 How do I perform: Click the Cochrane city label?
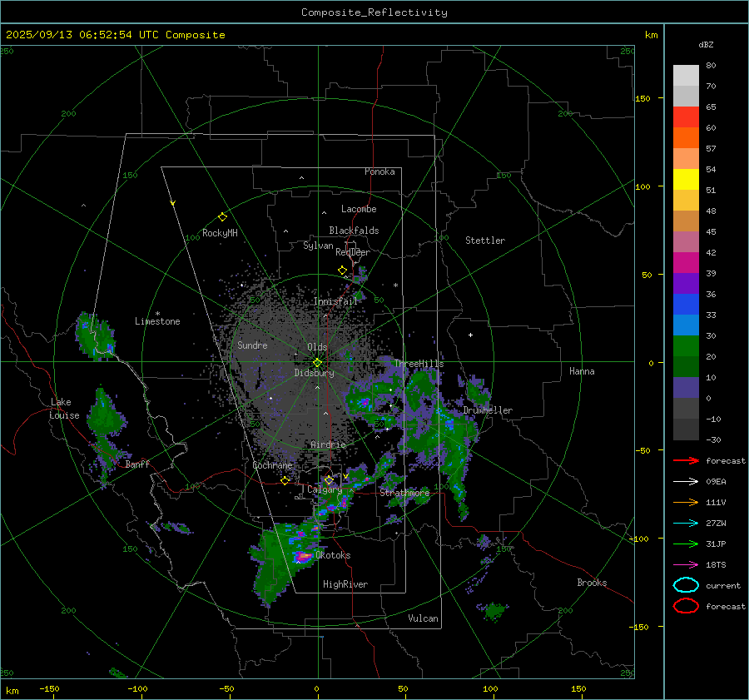[x=272, y=465]
